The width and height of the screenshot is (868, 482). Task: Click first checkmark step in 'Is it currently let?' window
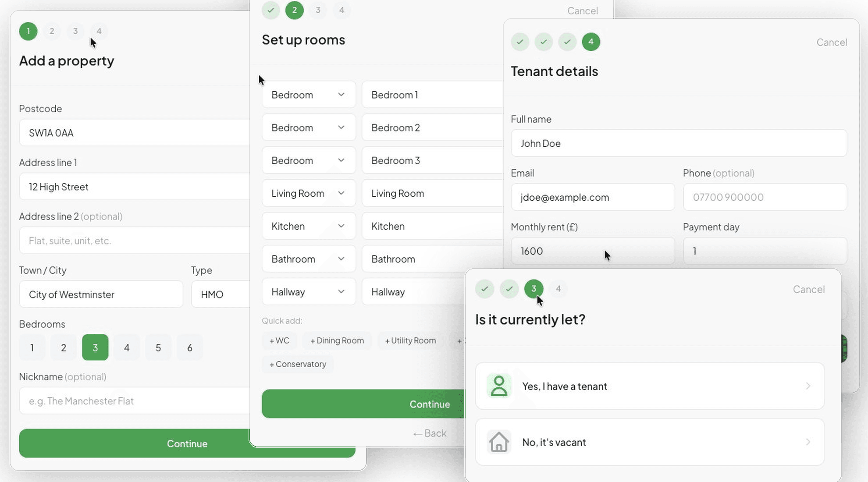coord(484,289)
